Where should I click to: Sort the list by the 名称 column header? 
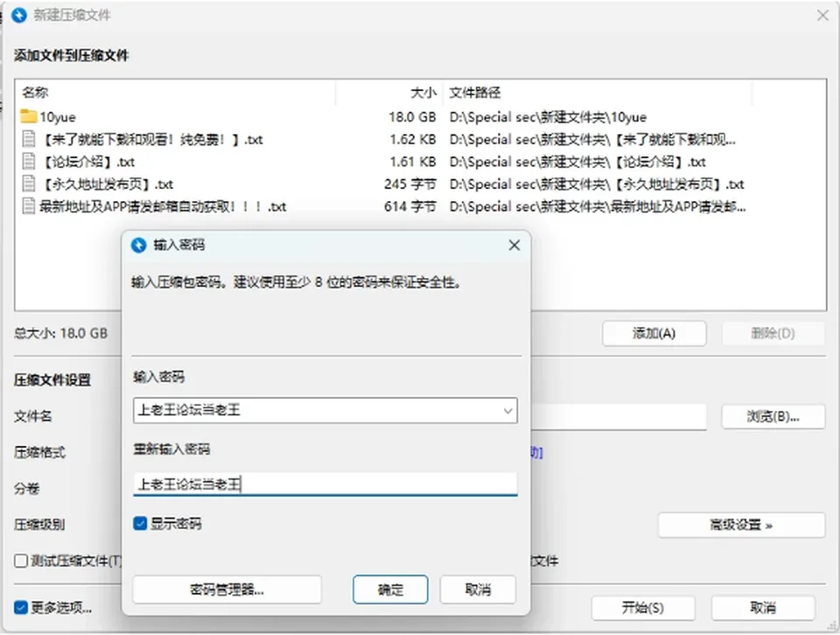pyautogui.click(x=35, y=93)
